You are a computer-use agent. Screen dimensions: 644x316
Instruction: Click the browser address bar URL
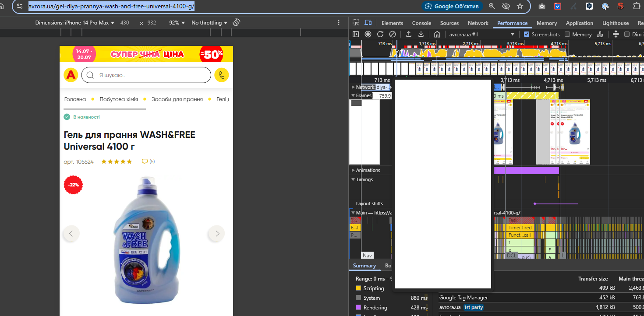point(111,6)
